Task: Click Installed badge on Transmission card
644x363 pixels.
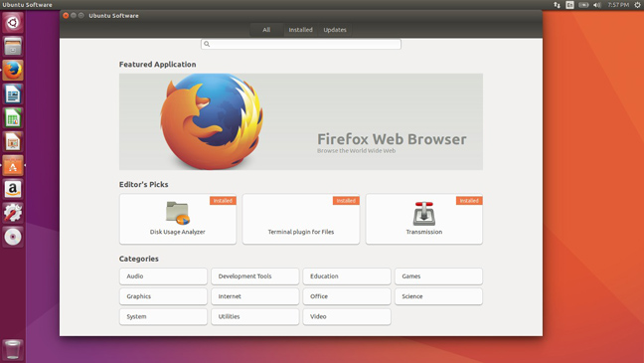Action: pos(469,201)
